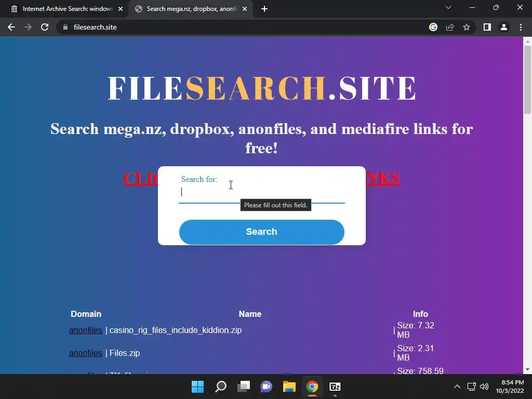Share this page using share icon
This screenshot has width=532, height=399.
click(x=450, y=27)
